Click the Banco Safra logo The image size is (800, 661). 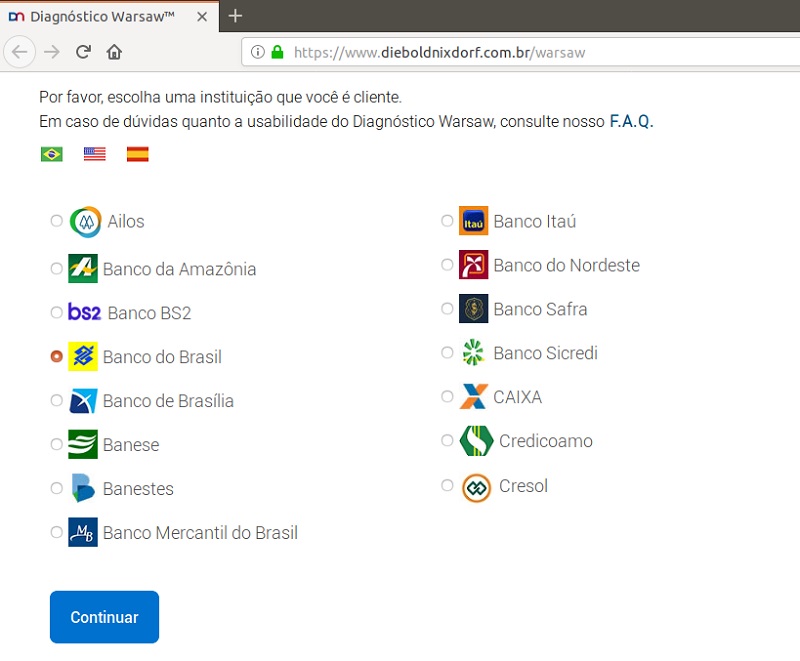(x=473, y=309)
